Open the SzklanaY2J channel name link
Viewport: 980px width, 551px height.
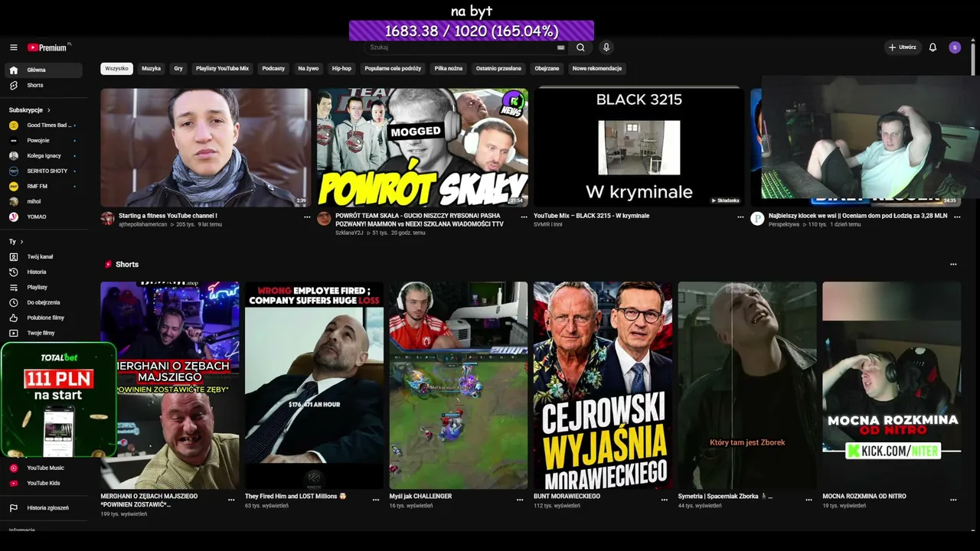pos(349,233)
